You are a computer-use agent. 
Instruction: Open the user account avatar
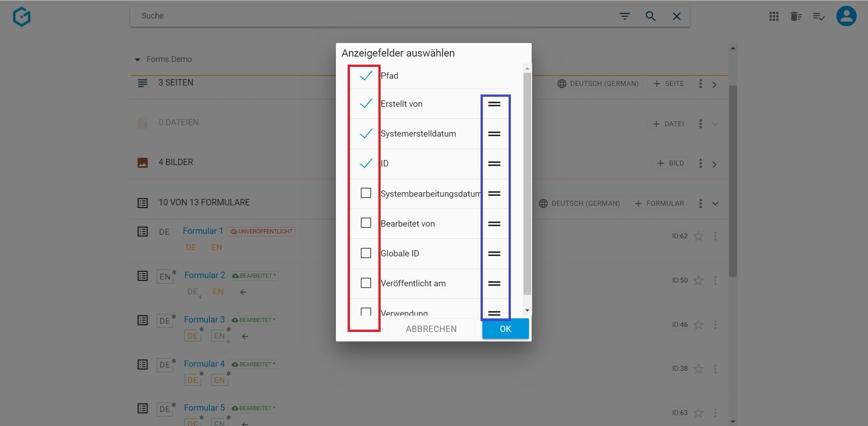(x=846, y=16)
